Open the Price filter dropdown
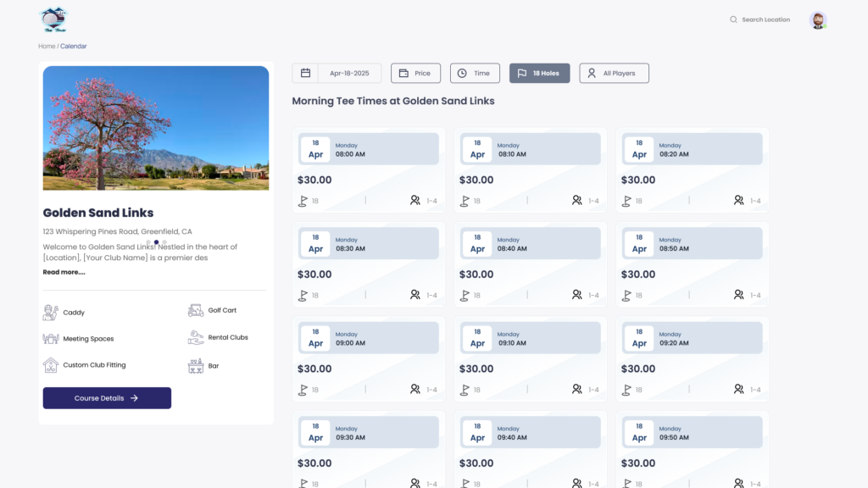 click(x=415, y=74)
